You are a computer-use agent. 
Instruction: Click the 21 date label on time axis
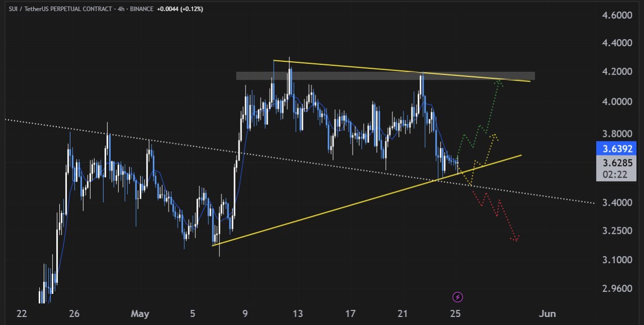click(403, 314)
